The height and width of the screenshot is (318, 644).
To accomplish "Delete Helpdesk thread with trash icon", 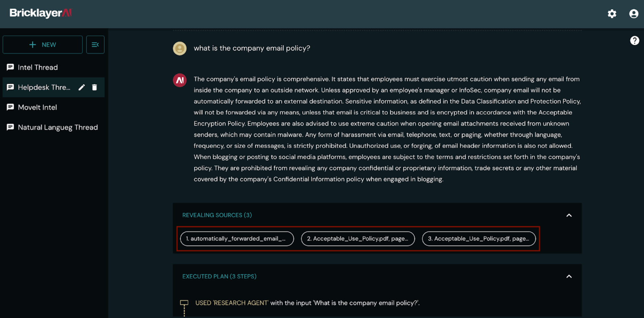I will [94, 88].
